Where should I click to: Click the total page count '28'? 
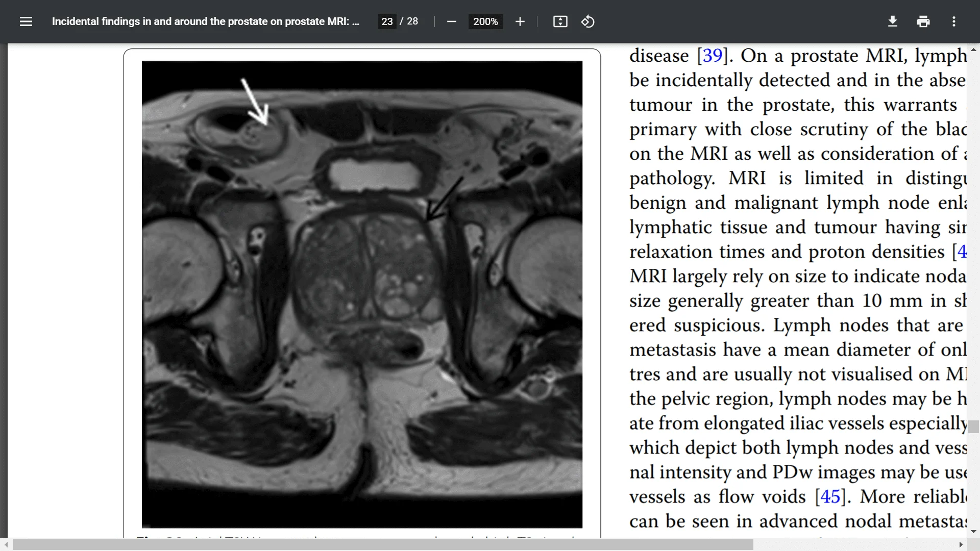[x=412, y=21]
